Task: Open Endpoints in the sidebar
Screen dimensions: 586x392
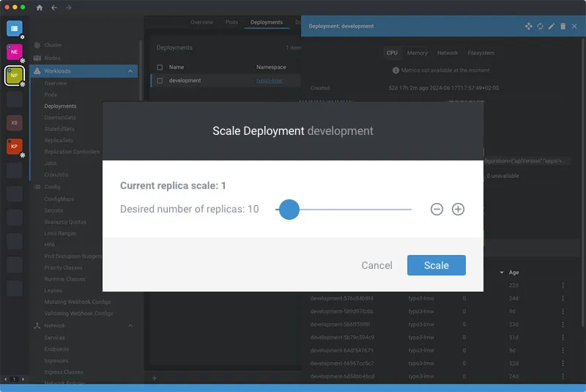Action: 56,349
